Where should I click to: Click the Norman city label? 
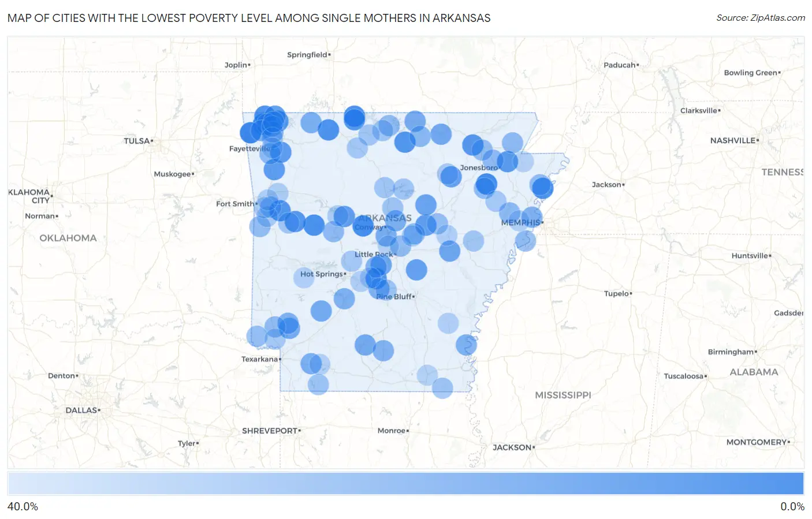point(40,216)
